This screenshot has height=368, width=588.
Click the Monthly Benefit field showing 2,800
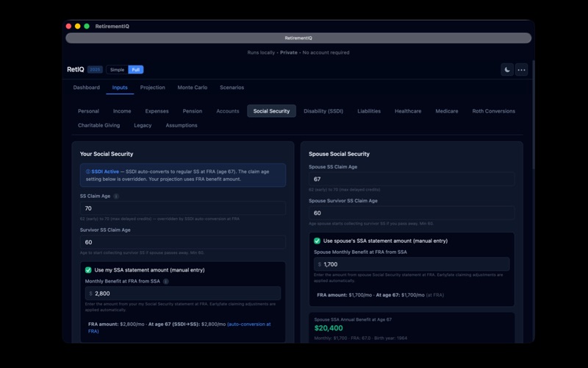[183, 294]
